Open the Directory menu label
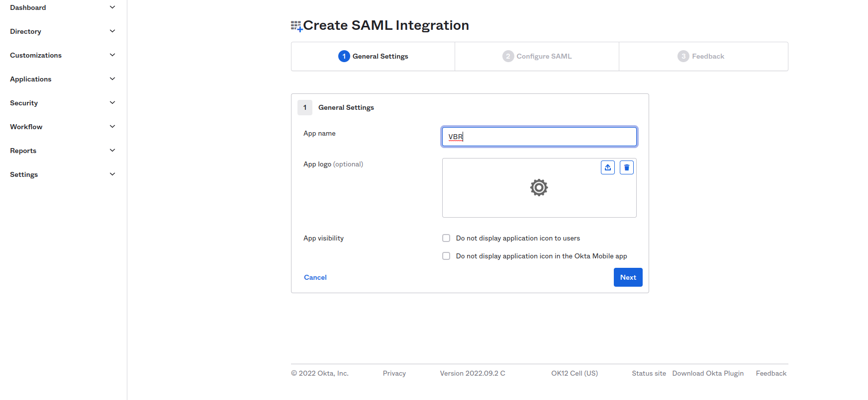The width and height of the screenshot is (868, 400). [25, 31]
